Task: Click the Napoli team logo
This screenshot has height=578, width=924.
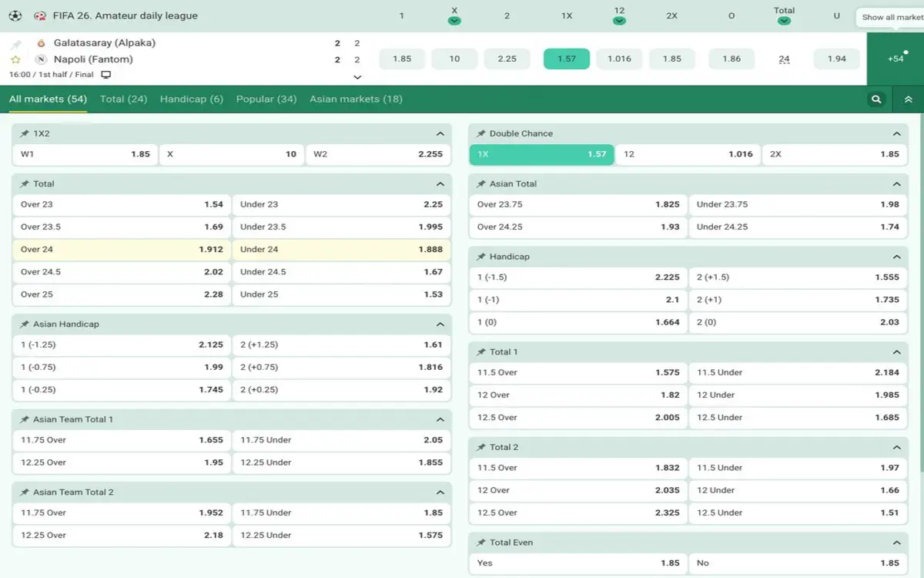Action: click(41, 59)
